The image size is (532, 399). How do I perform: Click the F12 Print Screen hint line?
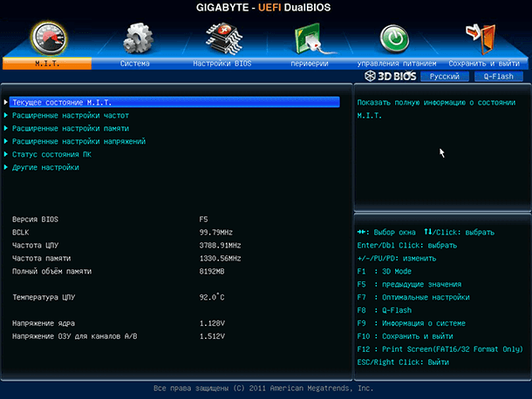point(440,349)
